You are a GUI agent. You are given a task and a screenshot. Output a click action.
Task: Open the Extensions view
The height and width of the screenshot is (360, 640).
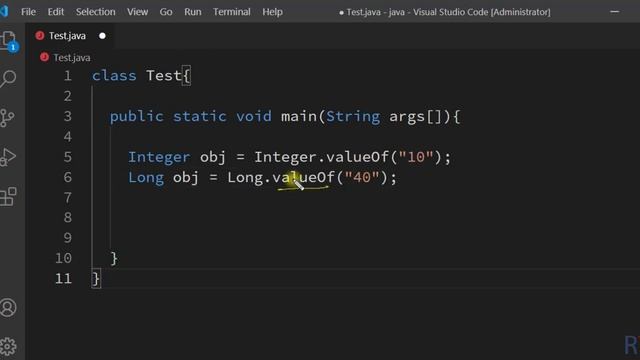click(x=8, y=196)
